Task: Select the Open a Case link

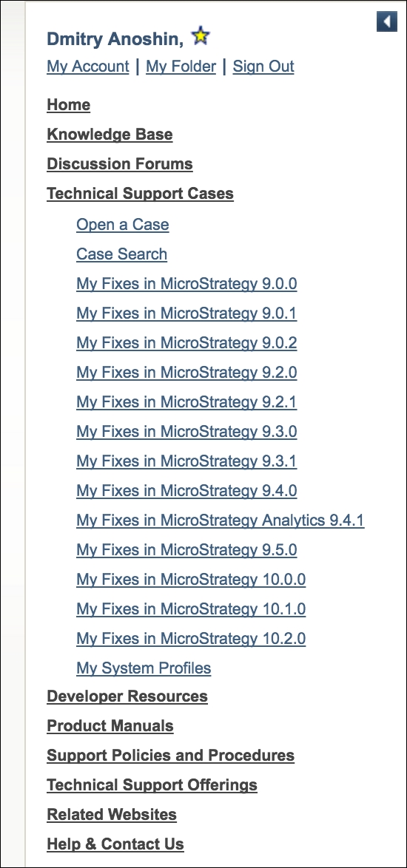Action: click(122, 225)
